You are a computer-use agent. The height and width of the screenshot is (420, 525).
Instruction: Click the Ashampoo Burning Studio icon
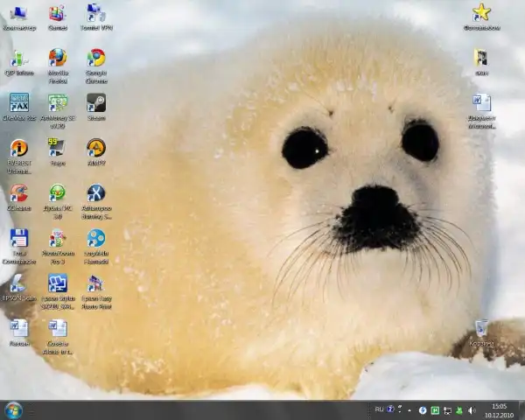point(96,193)
